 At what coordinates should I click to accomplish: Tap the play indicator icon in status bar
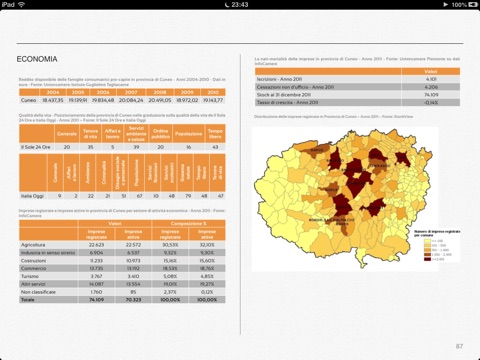click(x=446, y=5)
